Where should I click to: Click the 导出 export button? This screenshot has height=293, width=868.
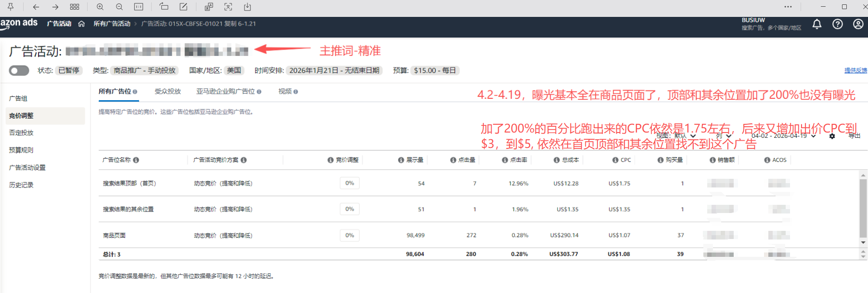854,136
